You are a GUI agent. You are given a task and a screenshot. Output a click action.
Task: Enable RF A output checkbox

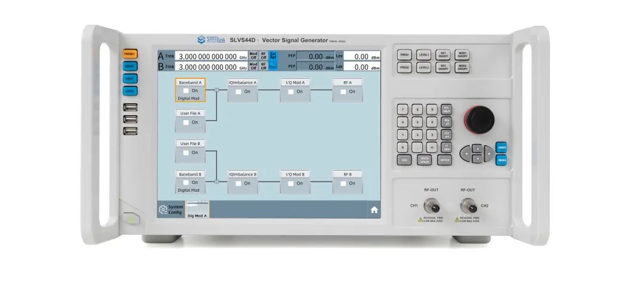[343, 92]
